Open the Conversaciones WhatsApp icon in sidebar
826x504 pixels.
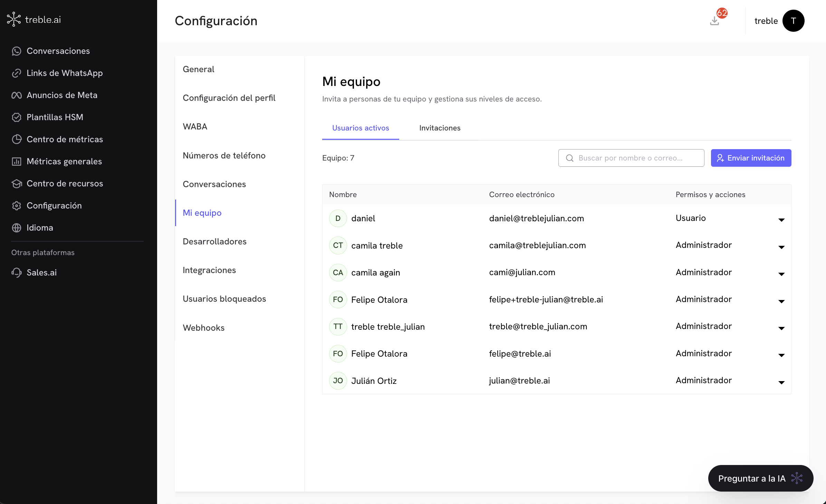16,51
